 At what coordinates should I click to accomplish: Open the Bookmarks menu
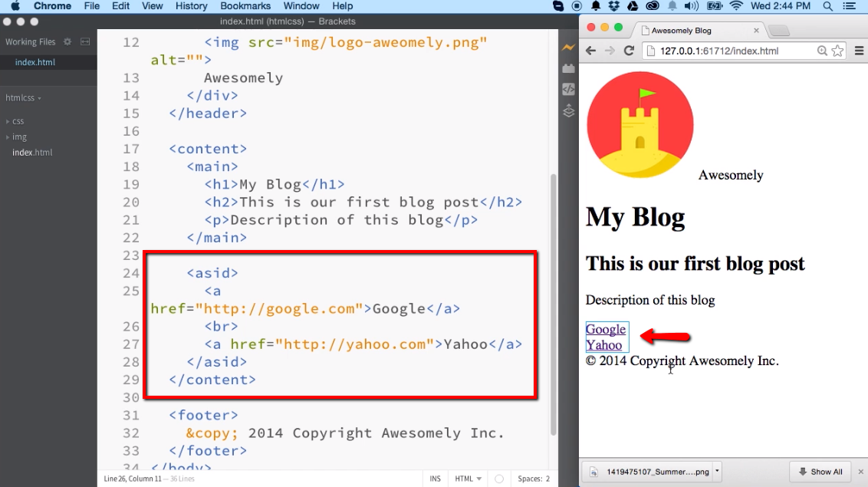click(245, 6)
